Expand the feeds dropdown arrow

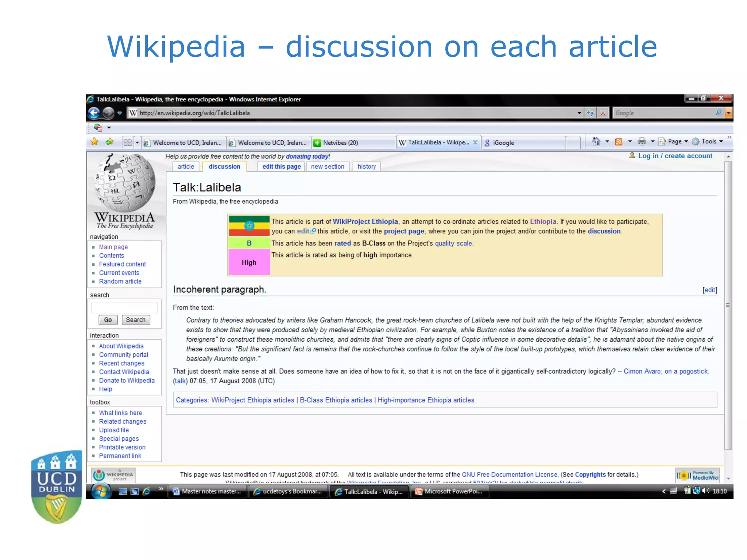click(630, 141)
